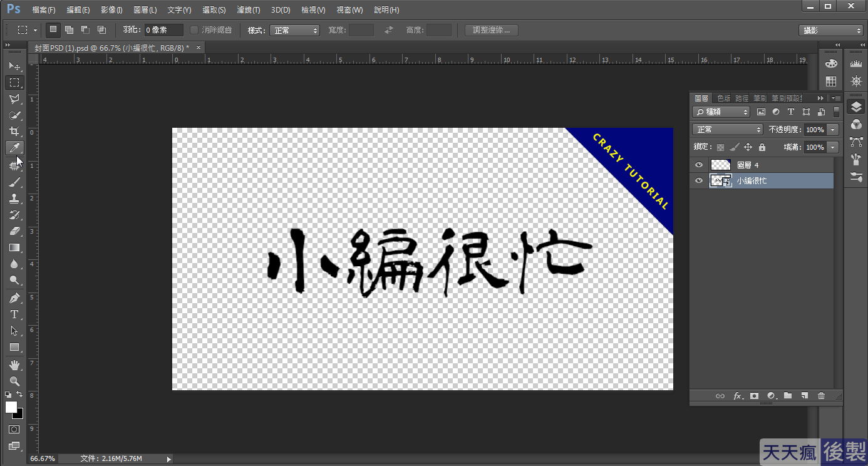
Task: Add a layer mask
Action: [754, 396]
